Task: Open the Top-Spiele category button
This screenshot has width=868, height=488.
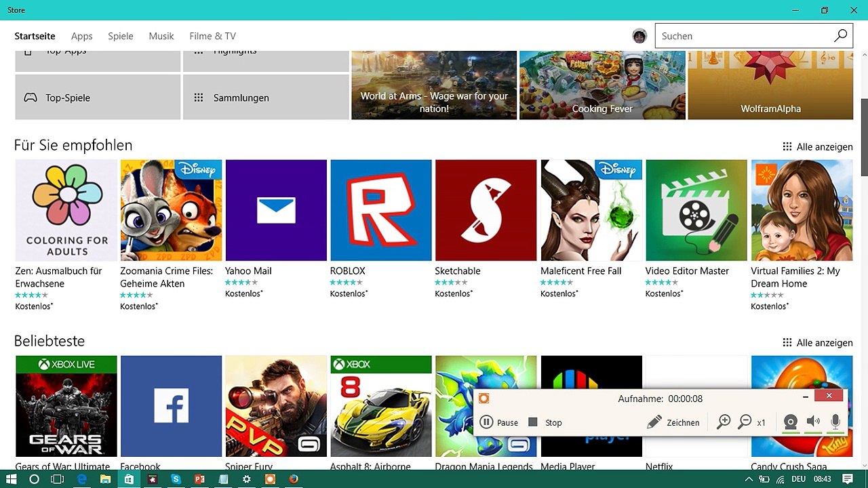Action: [98, 97]
